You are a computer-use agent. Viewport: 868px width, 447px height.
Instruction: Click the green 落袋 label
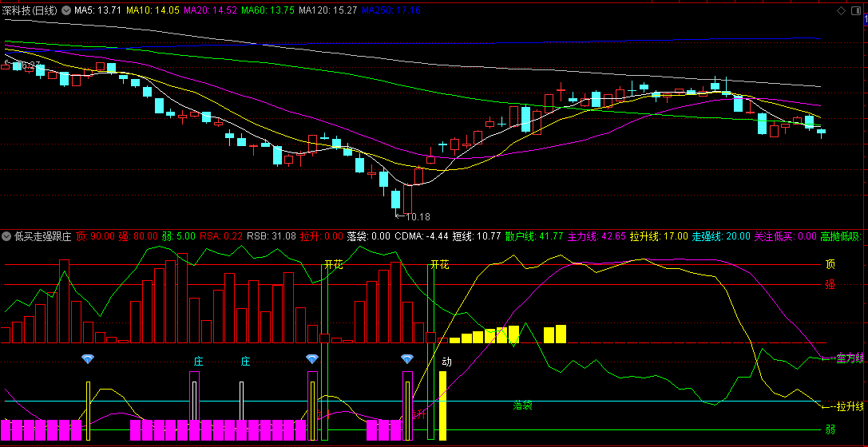pos(522,405)
